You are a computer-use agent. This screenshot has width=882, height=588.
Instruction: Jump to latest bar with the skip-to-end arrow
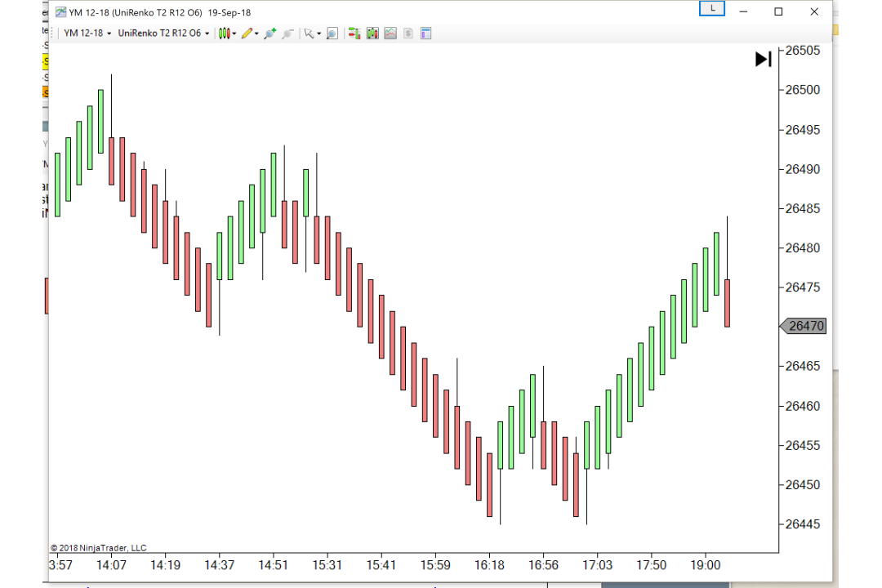(763, 59)
